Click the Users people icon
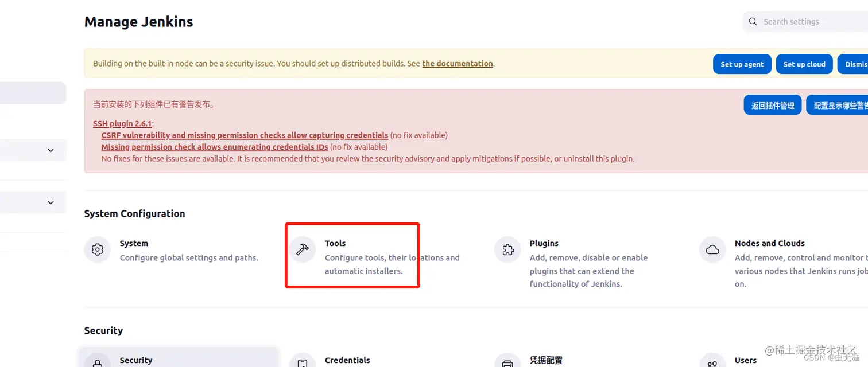 pyautogui.click(x=712, y=361)
